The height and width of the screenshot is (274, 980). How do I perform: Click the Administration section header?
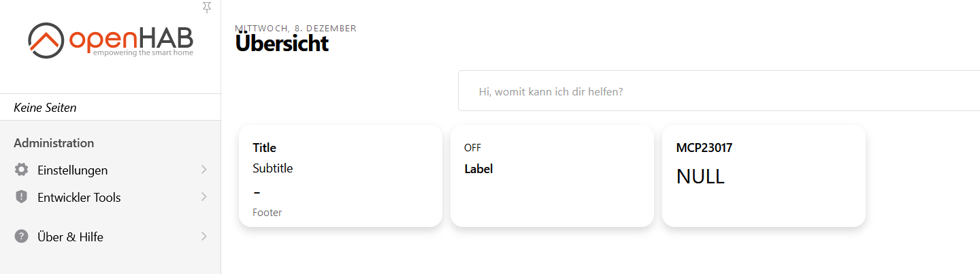click(x=54, y=142)
